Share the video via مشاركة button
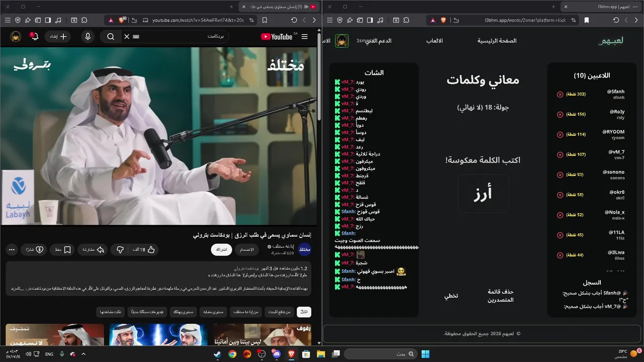The width and height of the screenshot is (644, 362). [93, 249]
